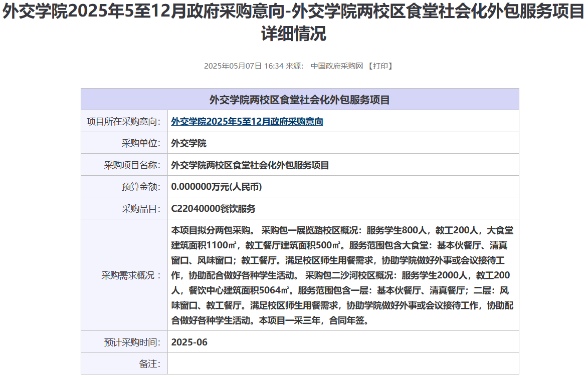Select the 0.000000万元(人民币) budget value

point(216,187)
